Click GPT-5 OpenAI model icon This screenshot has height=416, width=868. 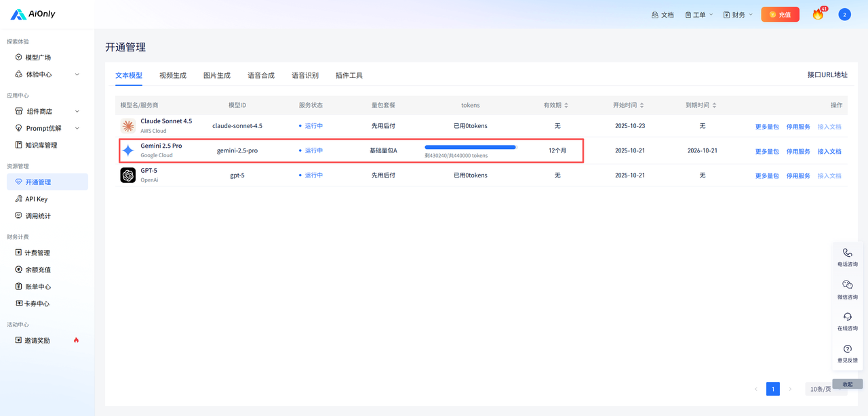coord(128,175)
